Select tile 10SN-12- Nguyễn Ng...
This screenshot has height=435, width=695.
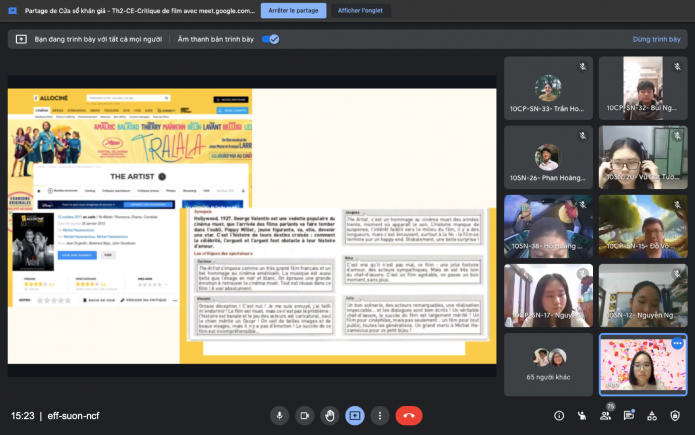pos(643,295)
